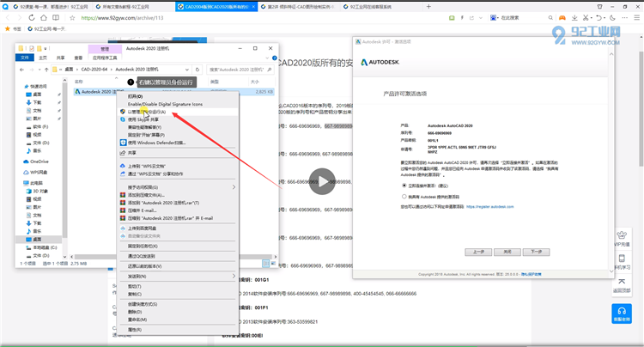Click the browser back arrow
Image resolution: width=644 pixels, height=347 pixels.
click(x=8, y=18)
